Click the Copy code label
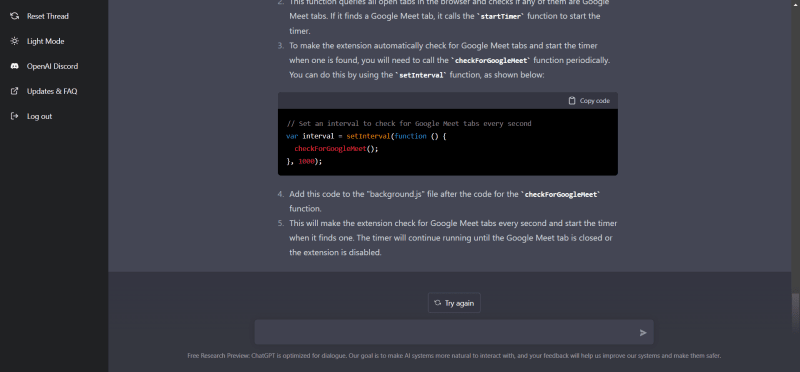 [x=594, y=101]
